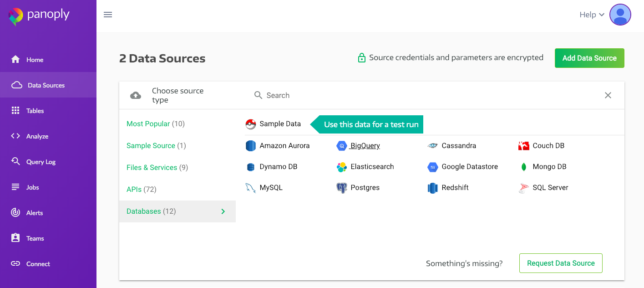Image resolution: width=644 pixels, height=288 pixels.
Task: Open Analyze from the sidebar
Action: tap(48, 136)
